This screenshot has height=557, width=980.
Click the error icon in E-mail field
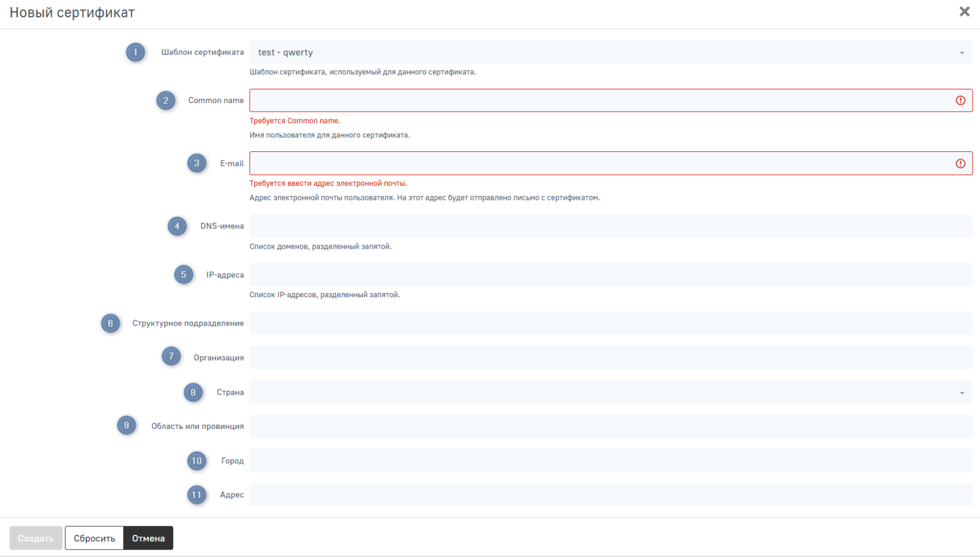pos(960,164)
